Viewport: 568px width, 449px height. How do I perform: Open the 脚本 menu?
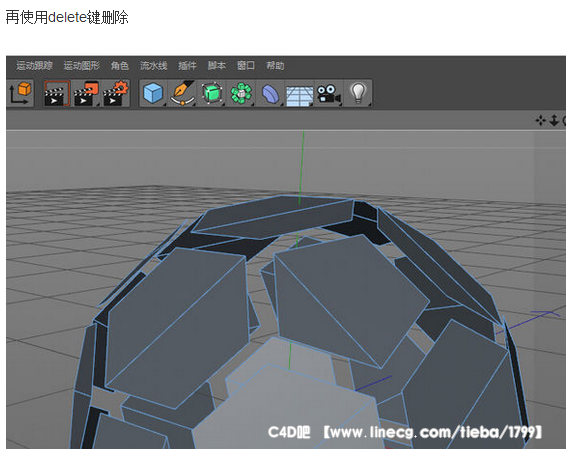pyautogui.click(x=217, y=66)
